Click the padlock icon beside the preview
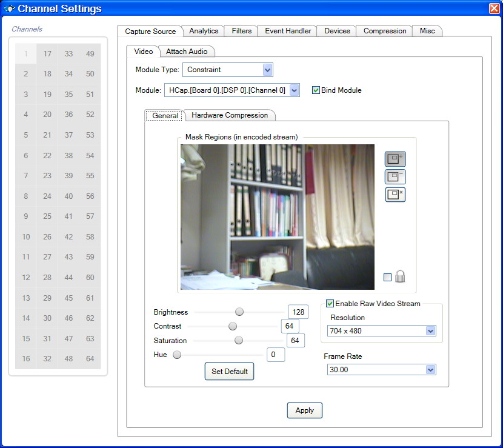Image resolution: width=503 pixels, height=448 pixels. click(400, 277)
